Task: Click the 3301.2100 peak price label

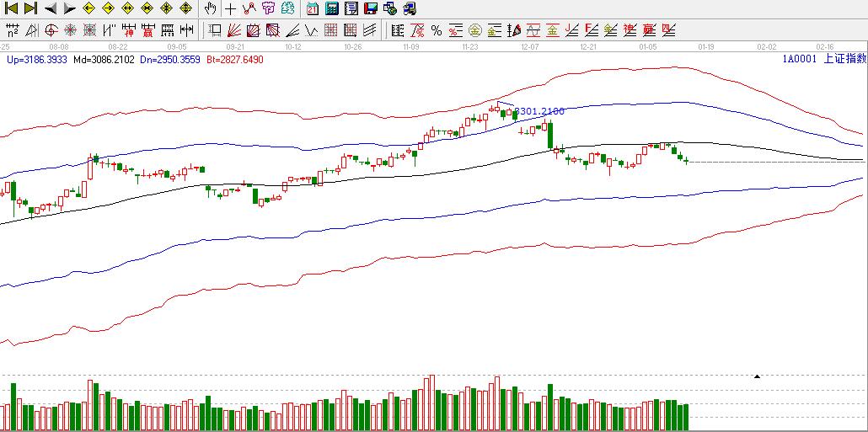Action: click(x=539, y=111)
